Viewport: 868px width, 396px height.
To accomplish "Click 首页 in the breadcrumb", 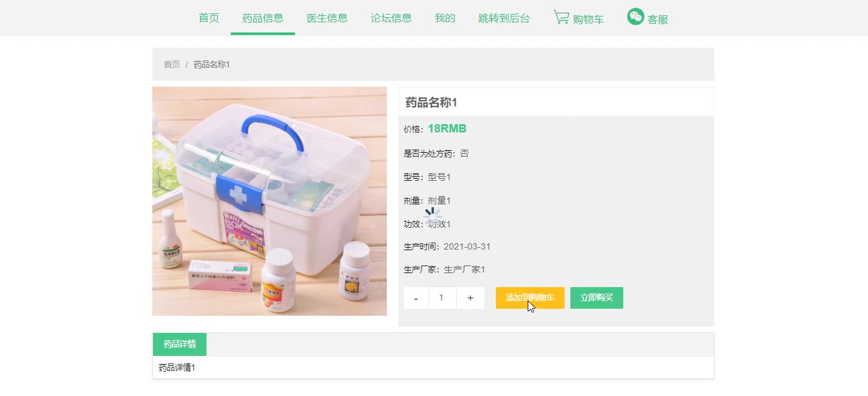I will (x=172, y=64).
